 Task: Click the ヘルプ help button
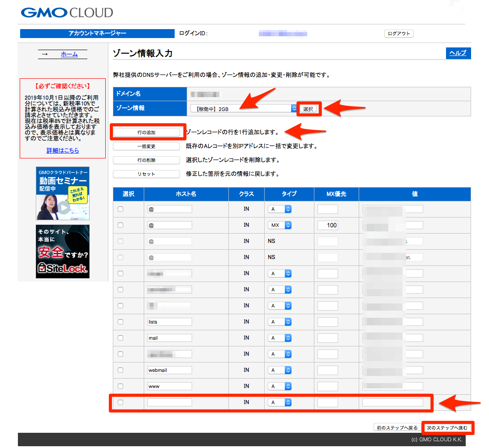pos(458,53)
